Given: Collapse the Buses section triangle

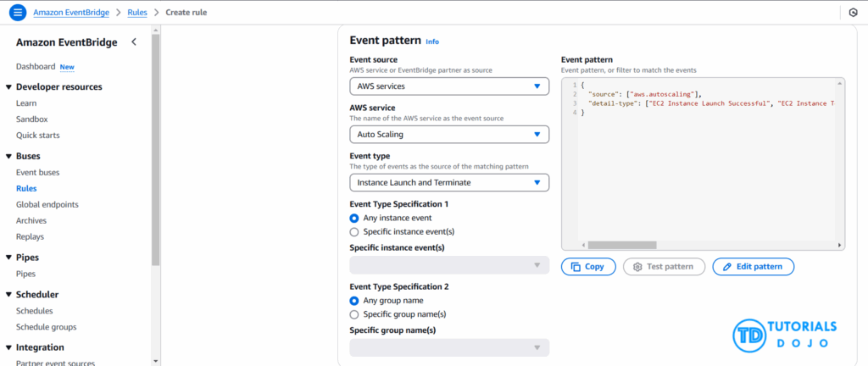Looking at the screenshot, I should click(x=8, y=156).
